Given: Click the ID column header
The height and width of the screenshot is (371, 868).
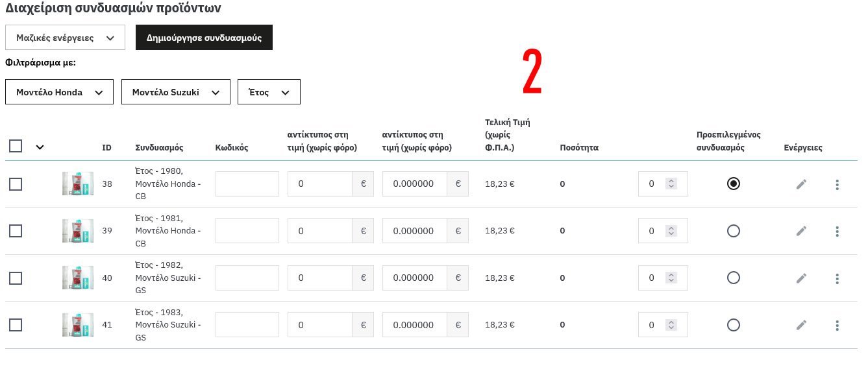Looking at the screenshot, I should pyautogui.click(x=107, y=148).
